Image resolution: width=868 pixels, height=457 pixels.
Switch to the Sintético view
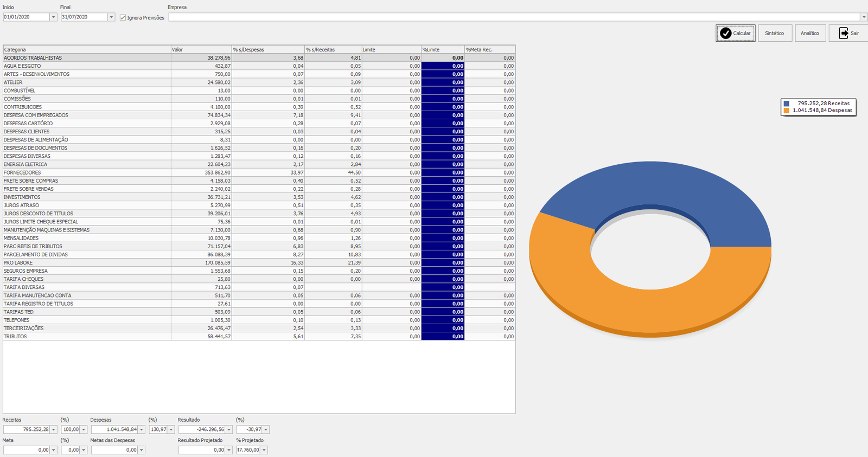tap(774, 33)
